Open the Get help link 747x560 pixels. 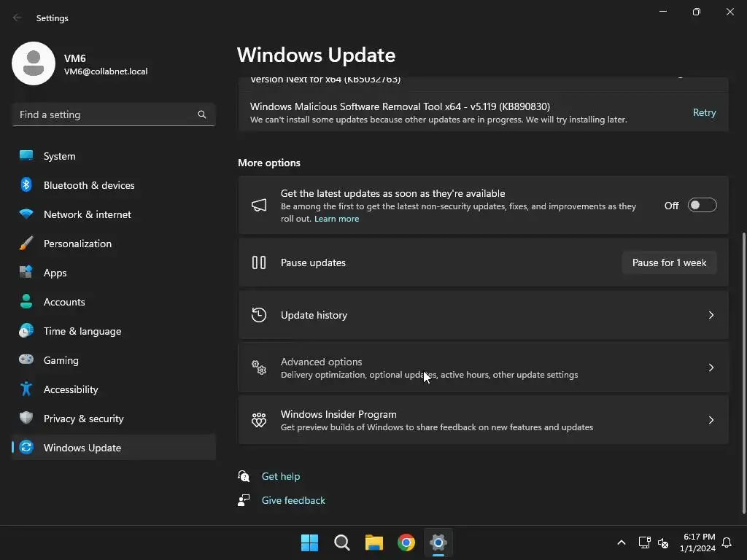pos(281,476)
